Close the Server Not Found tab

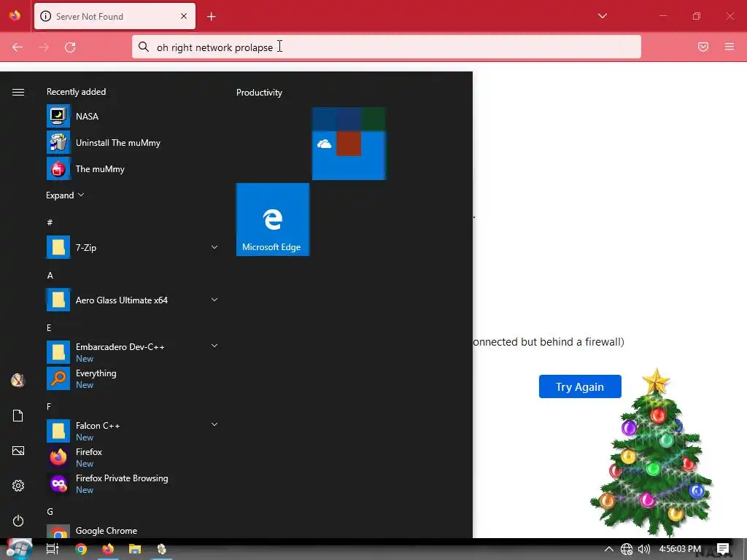point(184,16)
